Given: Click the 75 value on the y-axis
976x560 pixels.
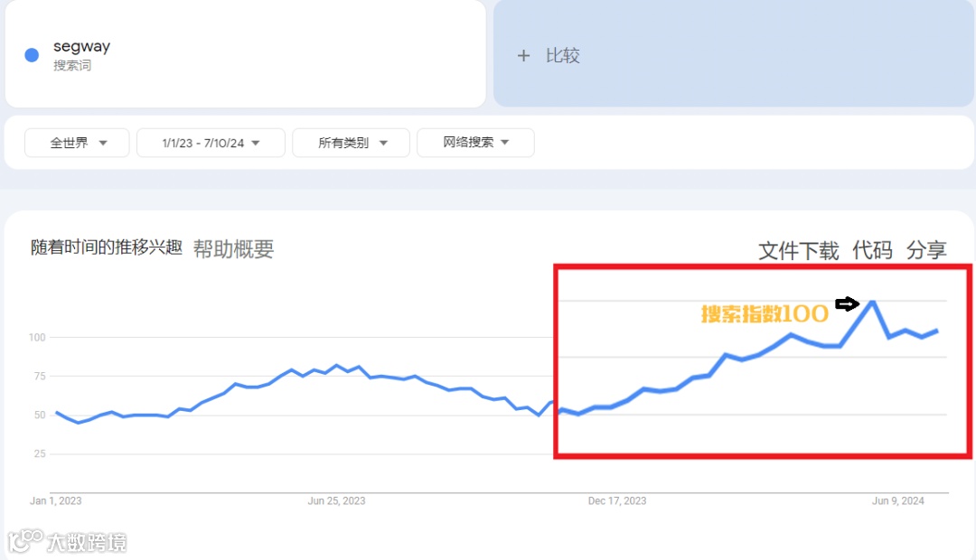Looking at the screenshot, I should (x=40, y=377).
